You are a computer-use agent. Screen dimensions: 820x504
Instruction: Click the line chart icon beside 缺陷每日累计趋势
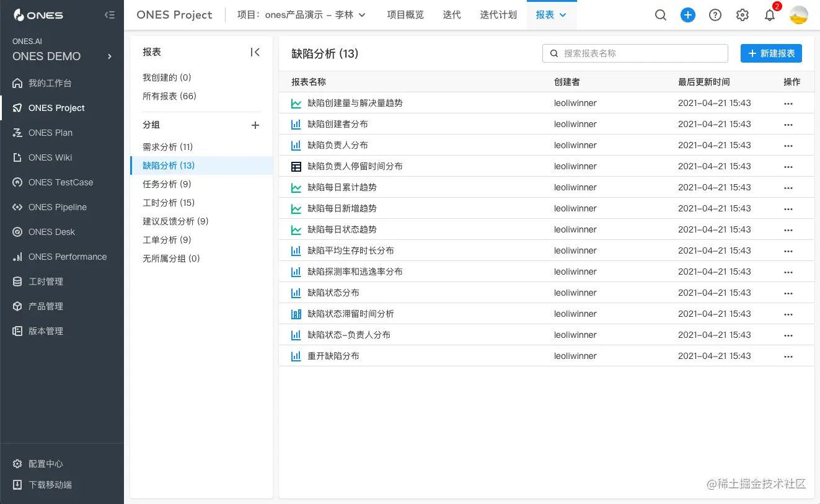click(296, 187)
